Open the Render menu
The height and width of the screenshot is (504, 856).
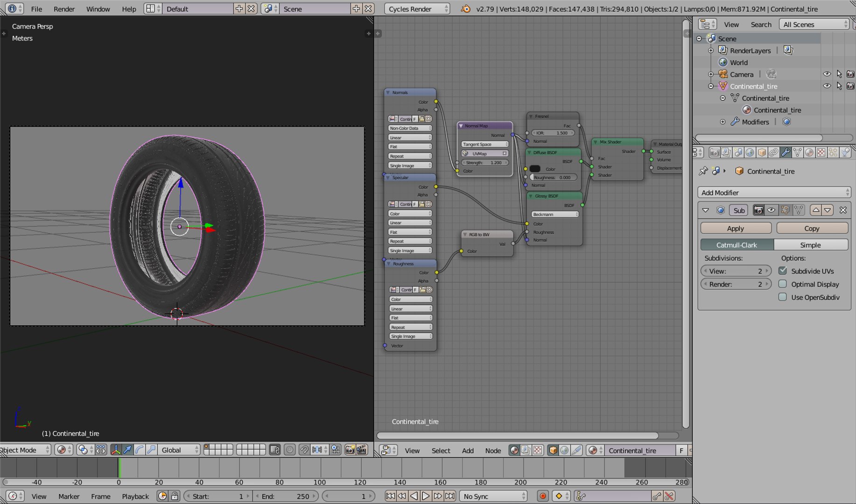coord(64,9)
